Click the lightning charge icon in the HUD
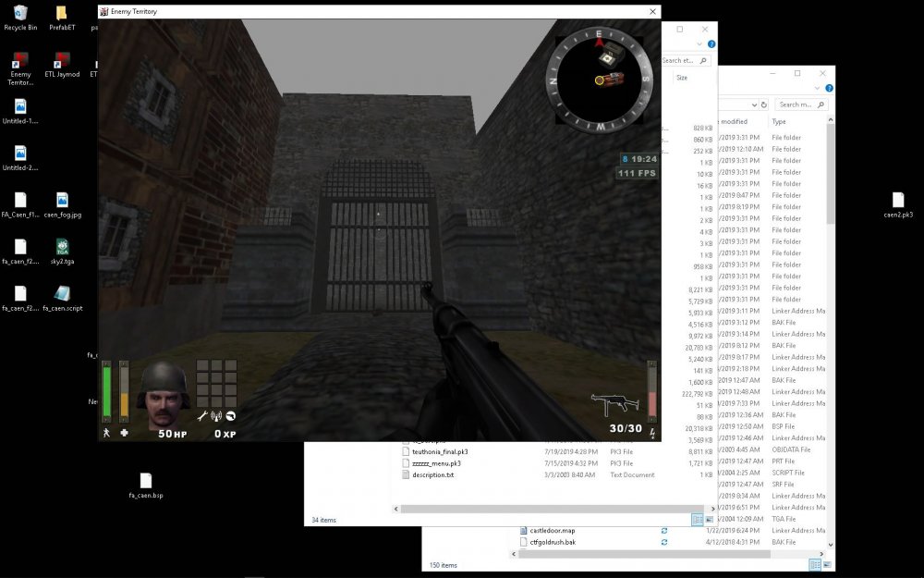 click(x=652, y=434)
